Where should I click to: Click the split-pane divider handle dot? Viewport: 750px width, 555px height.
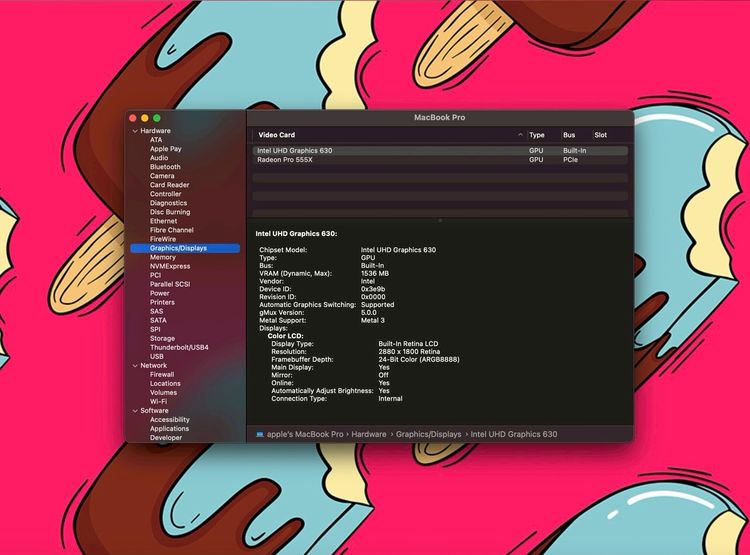pyautogui.click(x=440, y=220)
